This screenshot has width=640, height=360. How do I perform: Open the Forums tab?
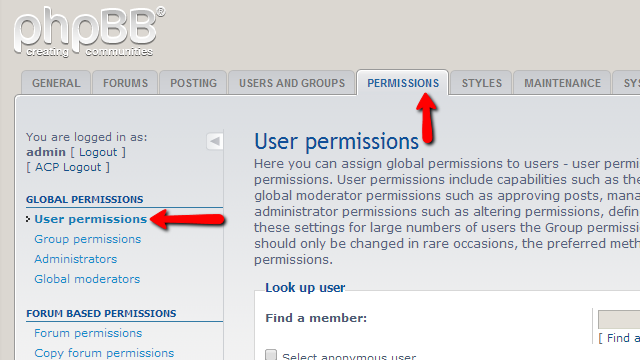(x=125, y=83)
